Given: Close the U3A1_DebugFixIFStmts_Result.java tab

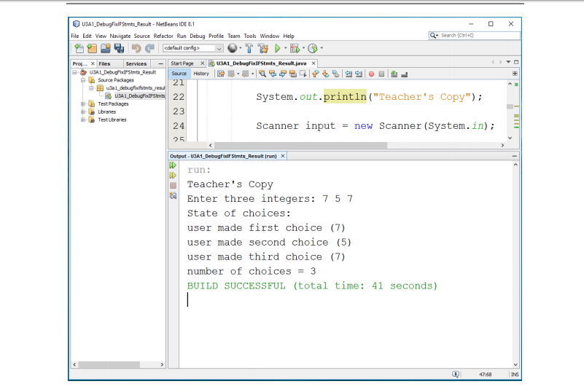Looking at the screenshot, I should point(314,63).
